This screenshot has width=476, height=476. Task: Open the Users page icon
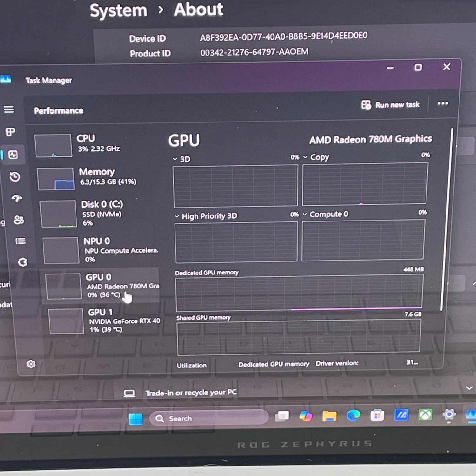click(19, 220)
